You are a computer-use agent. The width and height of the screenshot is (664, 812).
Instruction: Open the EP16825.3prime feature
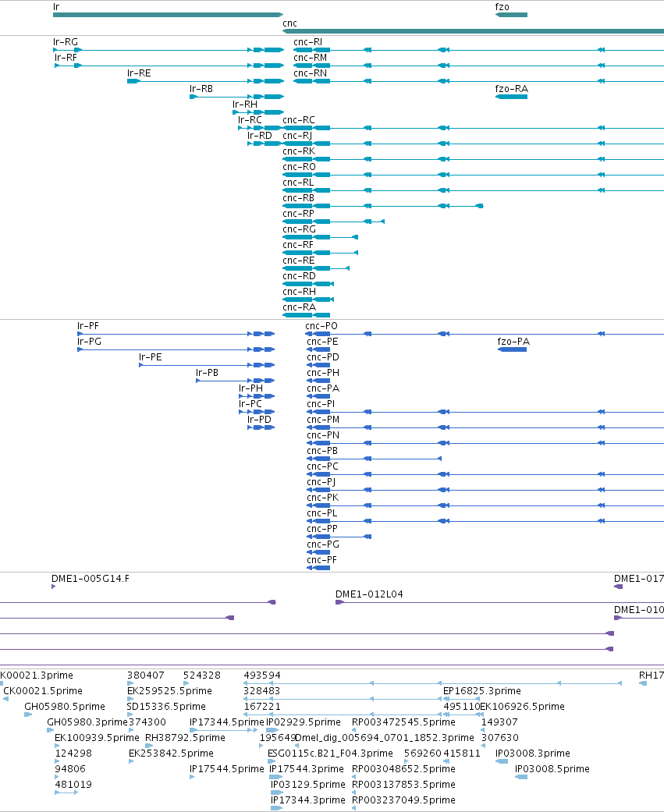pyautogui.click(x=460, y=699)
